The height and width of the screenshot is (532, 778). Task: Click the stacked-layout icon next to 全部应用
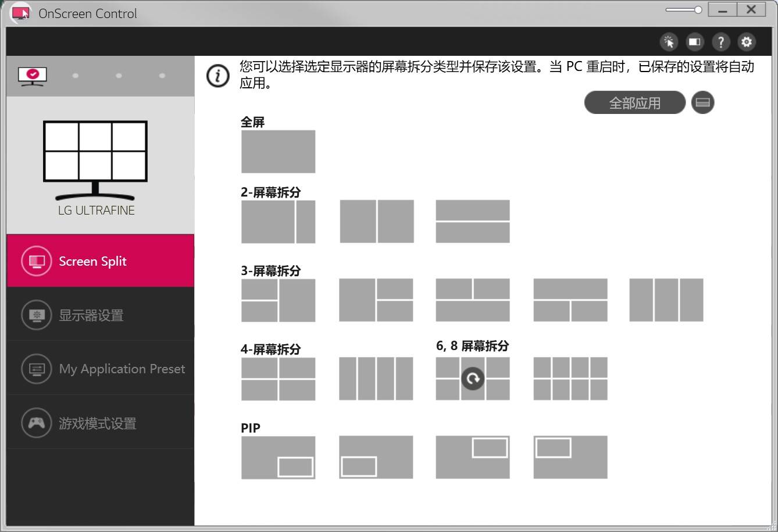pyautogui.click(x=702, y=102)
